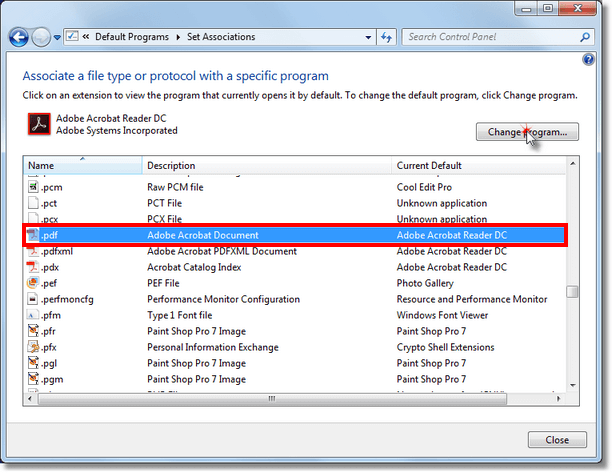This screenshot has width=612, height=473.
Task: Click the Back navigation arrow
Action: [19, 37]
